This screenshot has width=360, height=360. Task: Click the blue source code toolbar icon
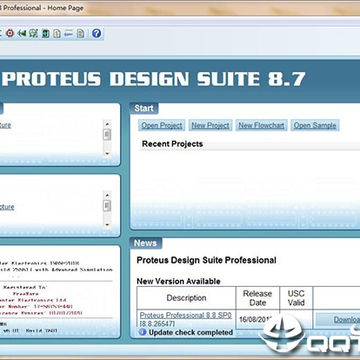(x=69, y=33)
